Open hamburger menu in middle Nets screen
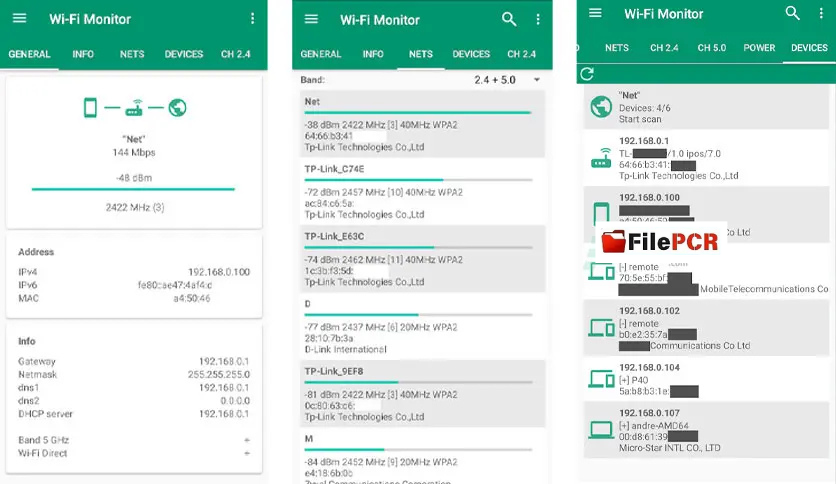 (x=311, y=20)
